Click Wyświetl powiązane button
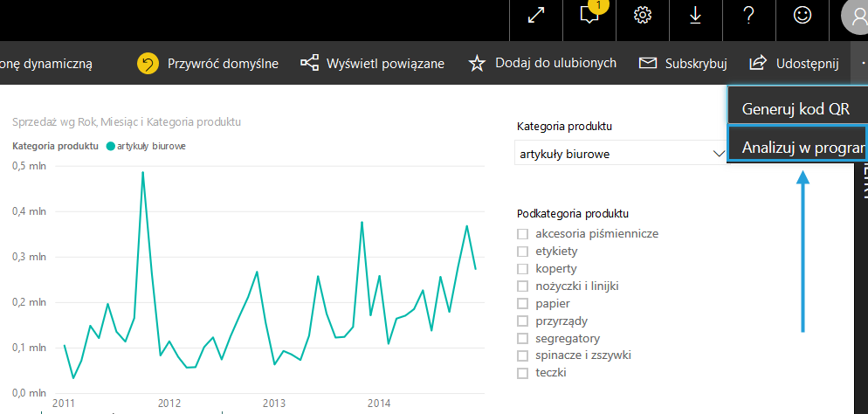This screenshot has width=868, height=414. click(373, 64)
